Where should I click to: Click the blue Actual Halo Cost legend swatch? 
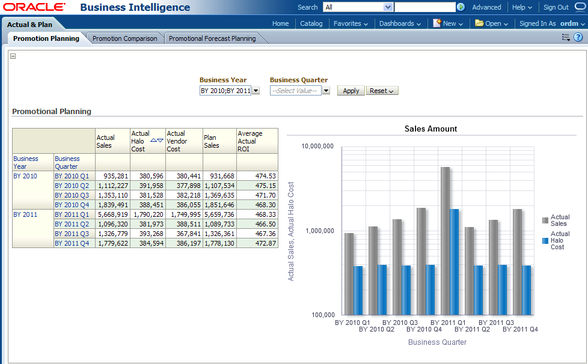pos(545,240)
